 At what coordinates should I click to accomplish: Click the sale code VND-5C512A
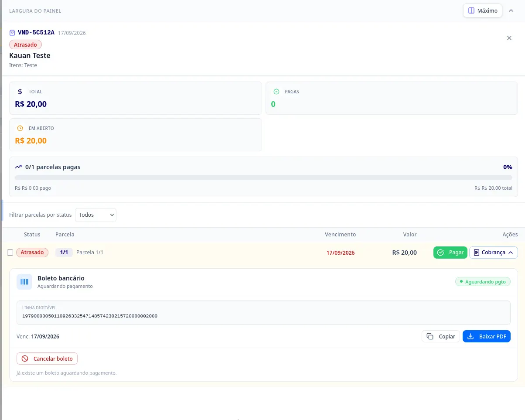point(36,33)
